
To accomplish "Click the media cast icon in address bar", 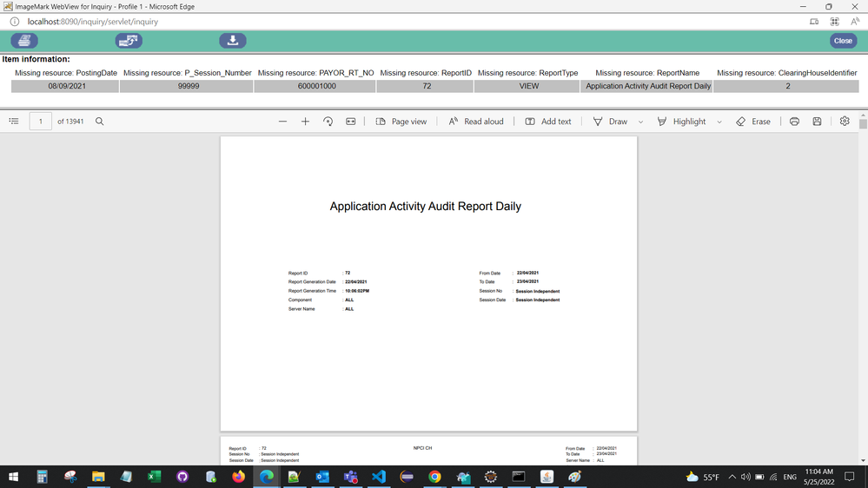I will click(814, 22).
